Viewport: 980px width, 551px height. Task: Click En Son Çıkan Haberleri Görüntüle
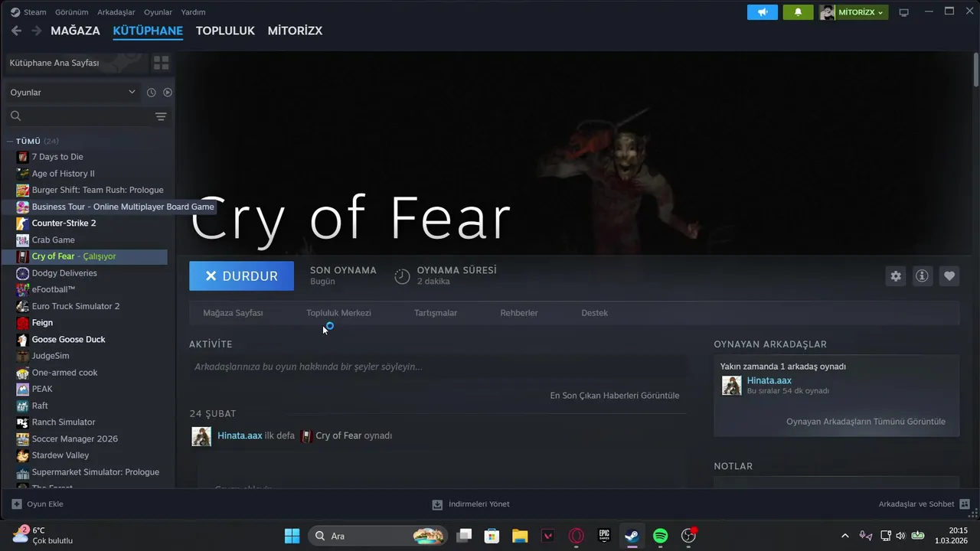pos(615,396)
